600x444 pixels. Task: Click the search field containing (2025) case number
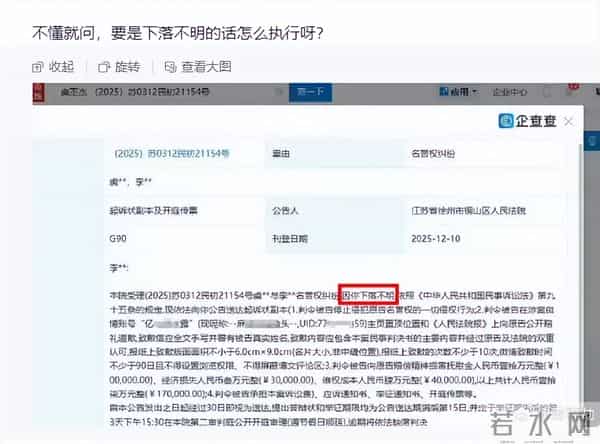tap(168, 92)
